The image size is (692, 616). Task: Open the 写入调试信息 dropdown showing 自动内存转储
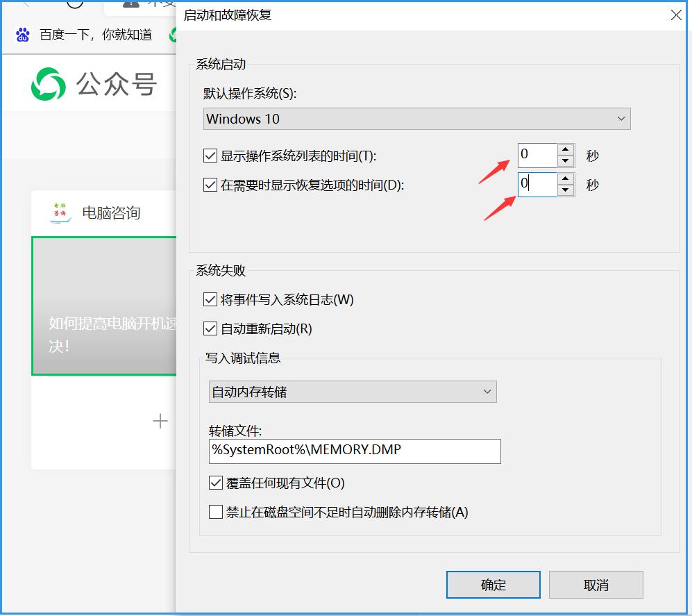352,392
